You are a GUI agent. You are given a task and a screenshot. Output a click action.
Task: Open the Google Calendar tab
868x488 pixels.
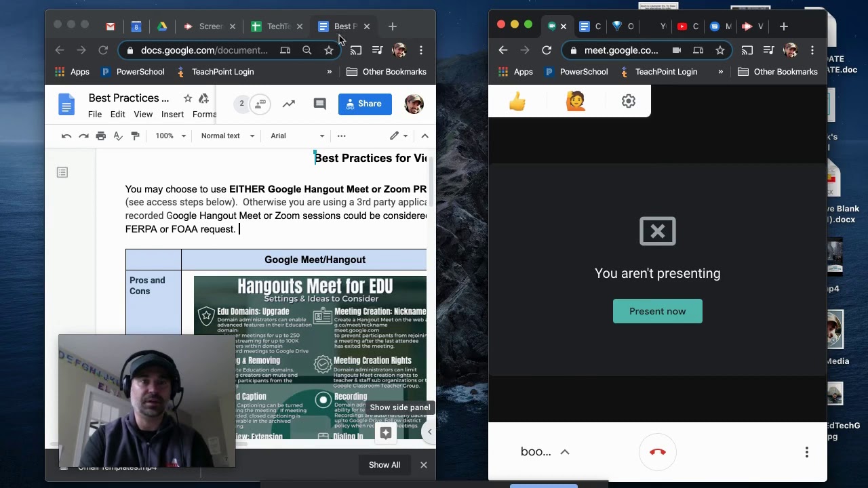pyautogui.click(x=136, y=26)
